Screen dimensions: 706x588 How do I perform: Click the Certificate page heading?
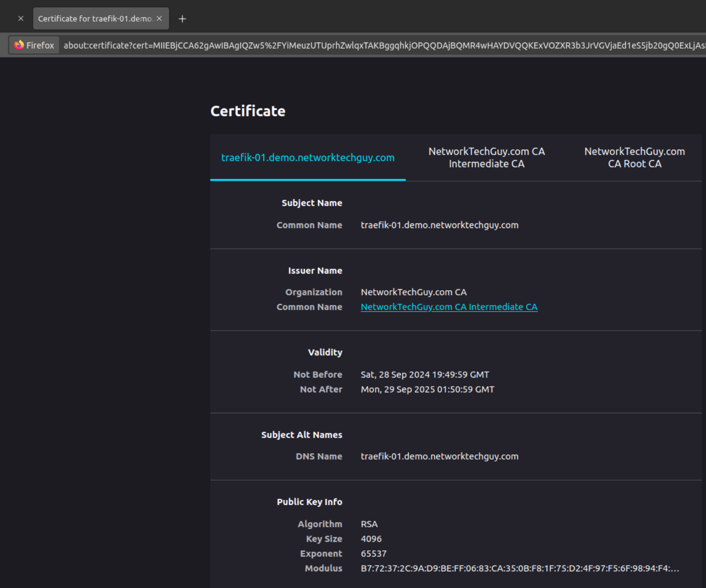[x=248, y=111]
